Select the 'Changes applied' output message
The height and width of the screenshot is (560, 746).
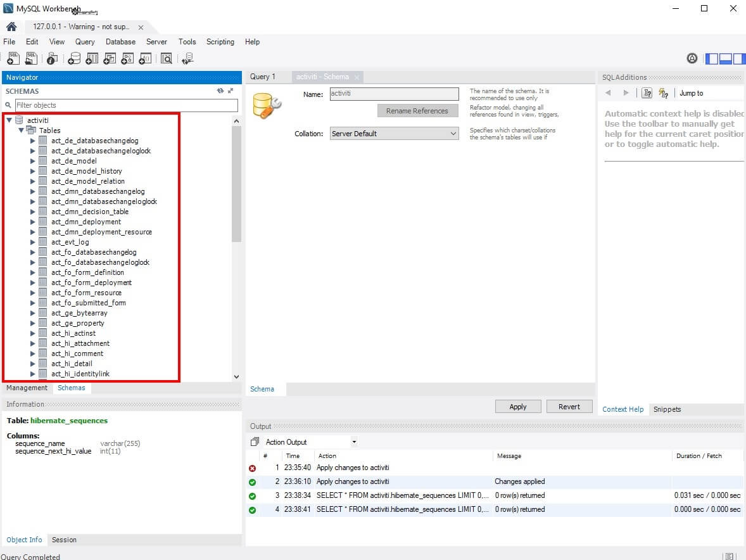click(519, 481)
